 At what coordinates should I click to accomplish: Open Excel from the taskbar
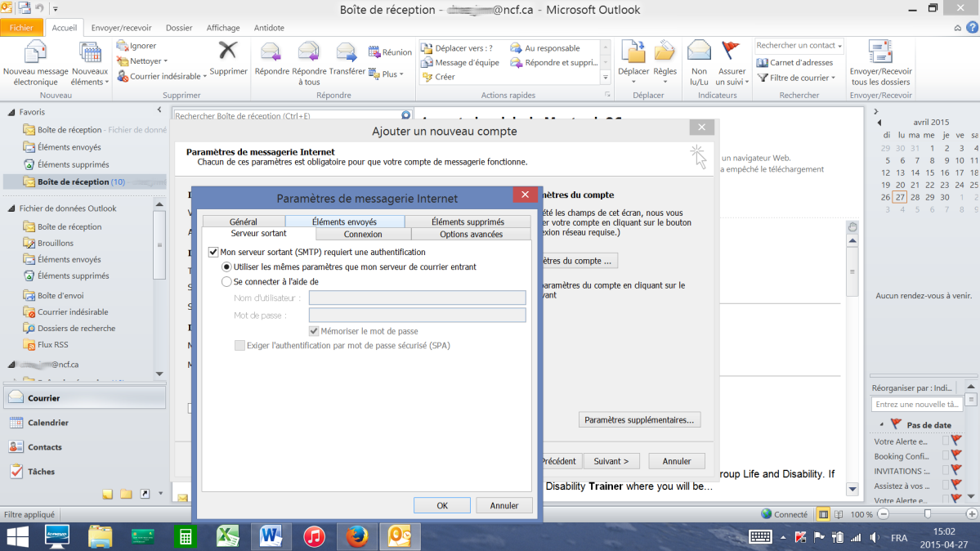coord(227,536)
